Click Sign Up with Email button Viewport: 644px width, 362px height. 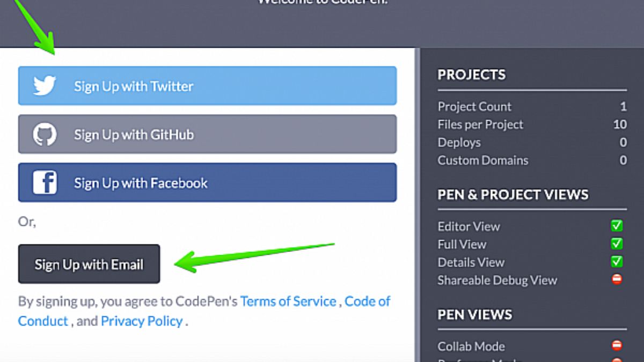(89, 264)
